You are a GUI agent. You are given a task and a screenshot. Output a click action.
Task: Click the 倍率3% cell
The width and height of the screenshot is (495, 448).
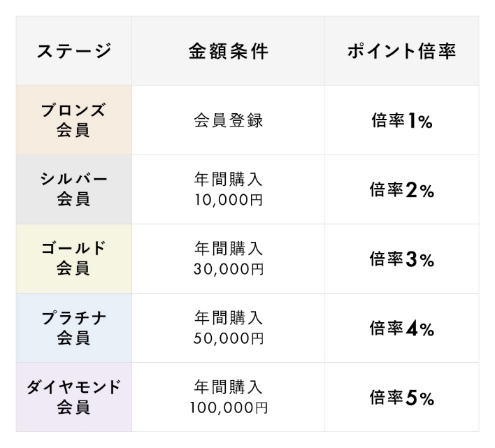pos(402,259)
